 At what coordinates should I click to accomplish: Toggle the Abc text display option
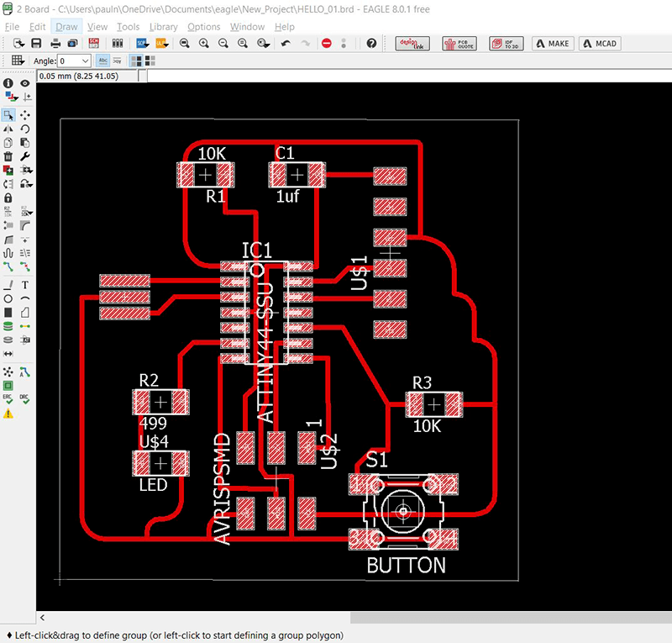102,60
